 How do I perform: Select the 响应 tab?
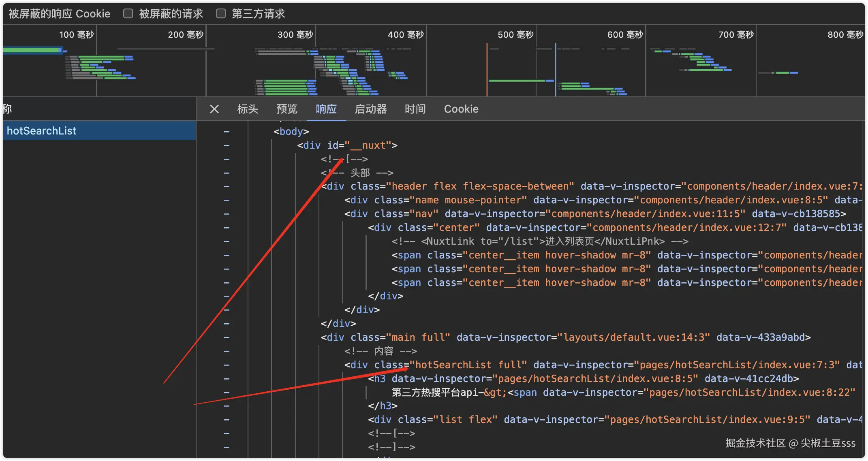[x=326, y=109]
